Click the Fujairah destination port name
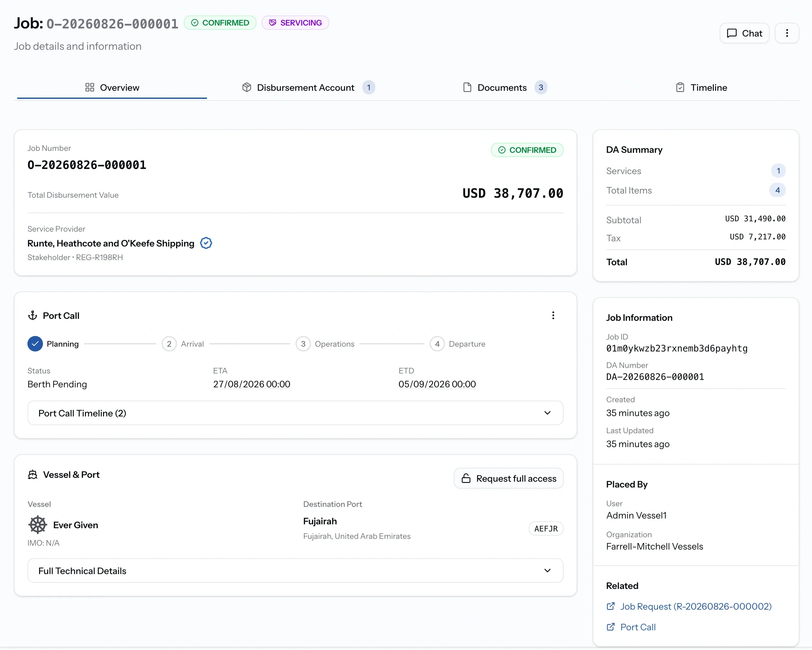Viewport: 812px width, 650px height. (x=320, y=521)
